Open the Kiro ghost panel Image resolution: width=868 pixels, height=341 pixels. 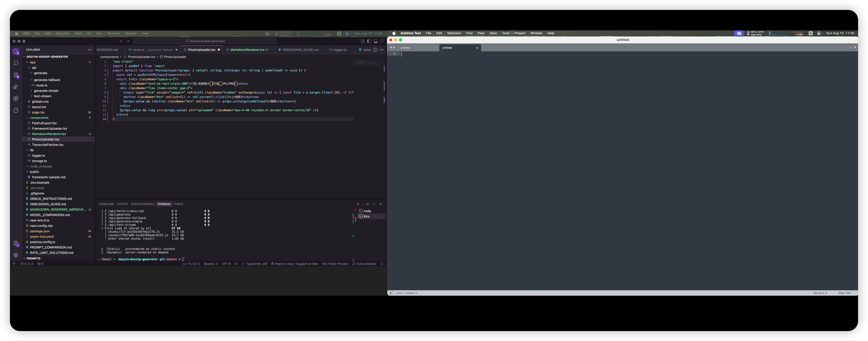tap(16, 111)
